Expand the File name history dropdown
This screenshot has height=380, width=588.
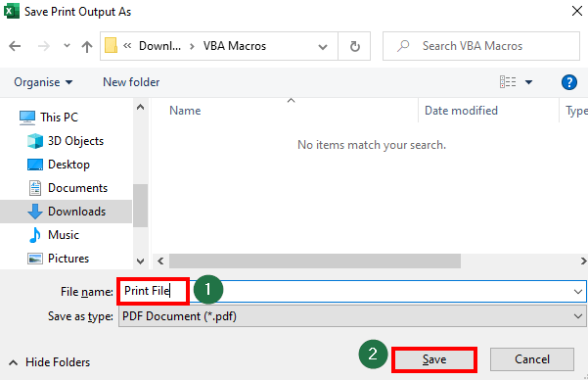point(578,292)
